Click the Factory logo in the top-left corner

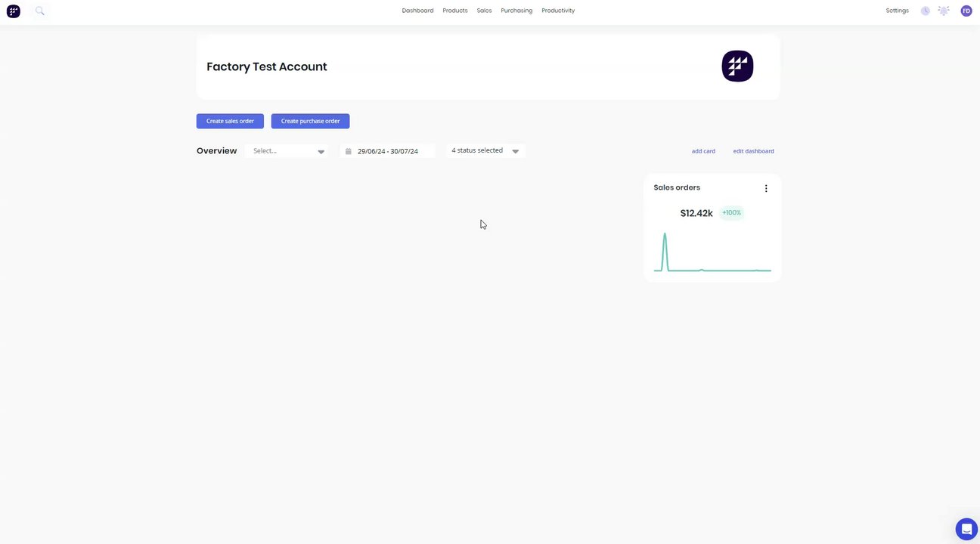(13, 11)
